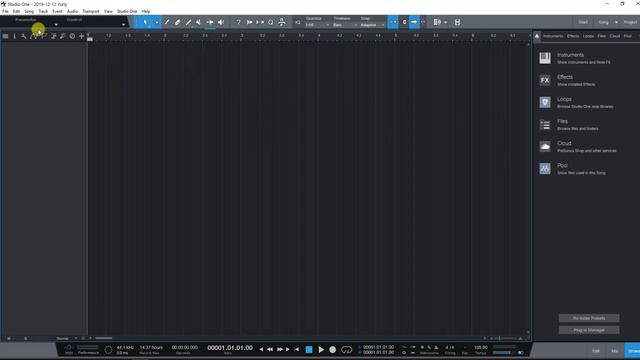The width and height of the screenshot is (640, 360).
Task: Open the Studio One menu
Action: point(127,11)
